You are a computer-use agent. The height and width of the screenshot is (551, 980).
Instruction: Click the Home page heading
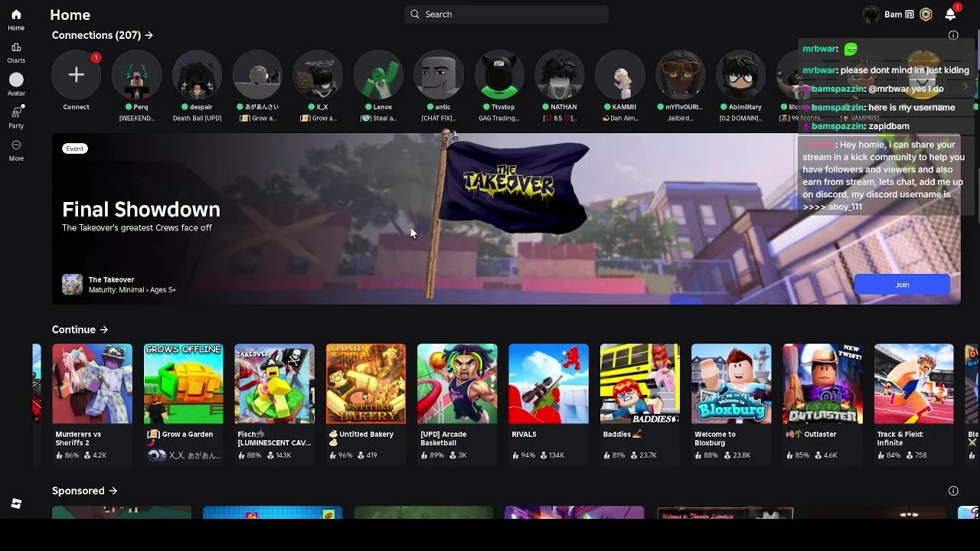(x=70, y=15)
